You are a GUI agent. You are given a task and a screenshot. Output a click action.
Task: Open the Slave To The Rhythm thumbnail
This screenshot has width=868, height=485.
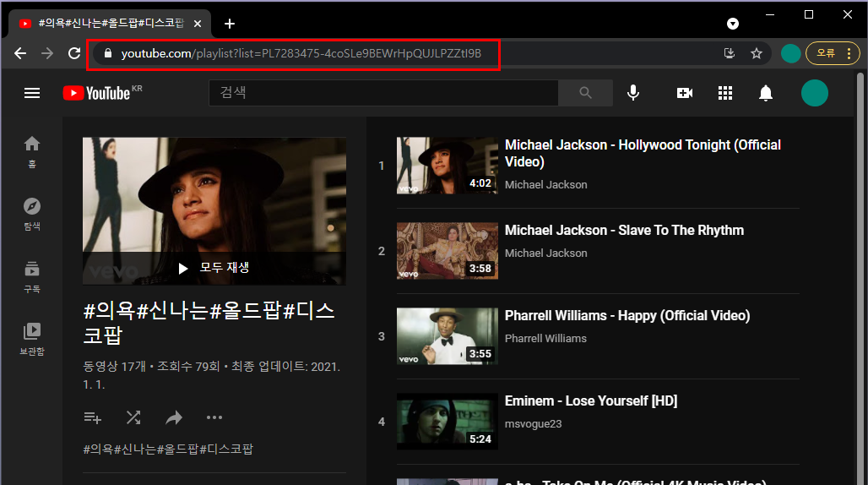pyautogui.click(x=448, y=251)
